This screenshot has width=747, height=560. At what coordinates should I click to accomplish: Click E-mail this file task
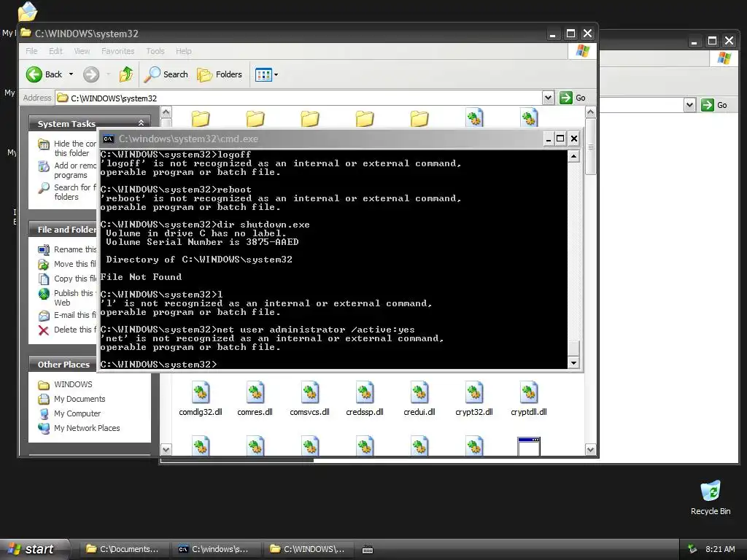pos(67,315)
